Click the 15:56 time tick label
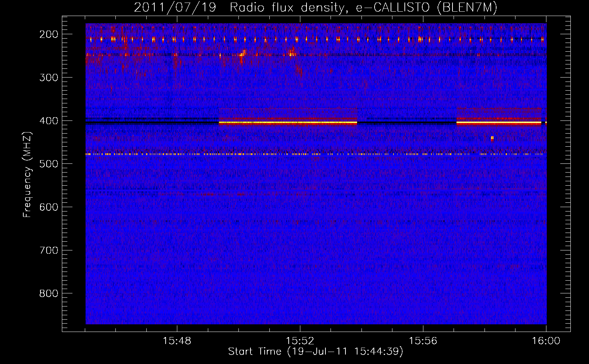Screen dimensions: 589x364 coord(423,341)
